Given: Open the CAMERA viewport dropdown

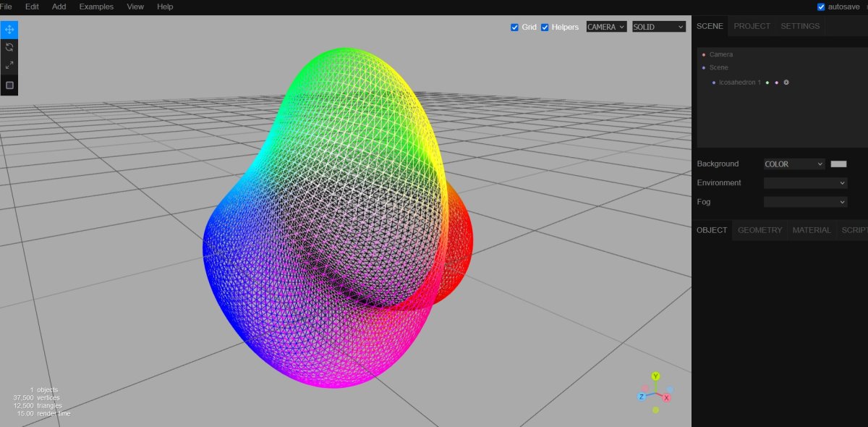Looking at the screenshot, I should tap(606, 27).
